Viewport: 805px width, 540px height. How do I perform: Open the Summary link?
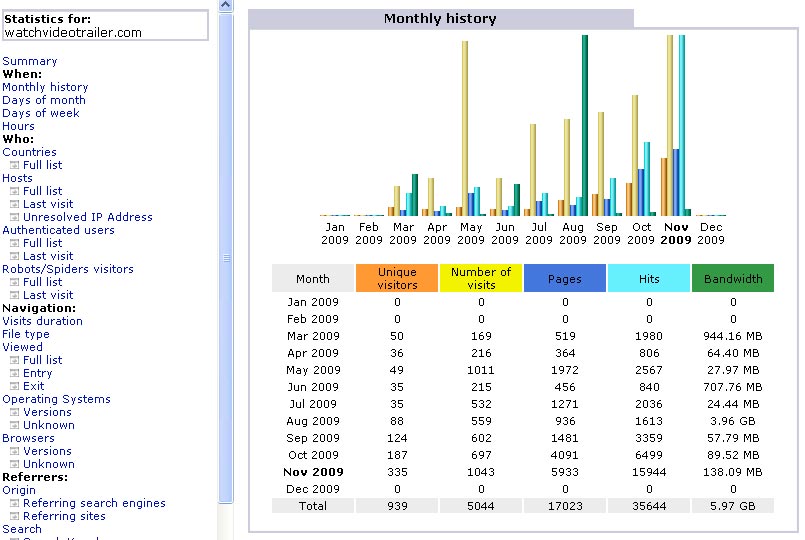click(x=30, y=61)
